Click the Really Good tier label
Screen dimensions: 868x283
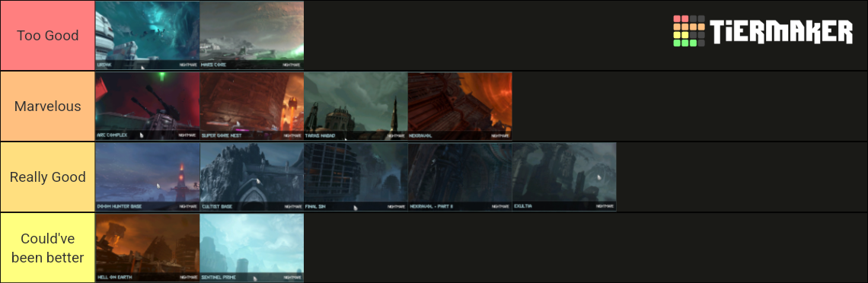48,176
